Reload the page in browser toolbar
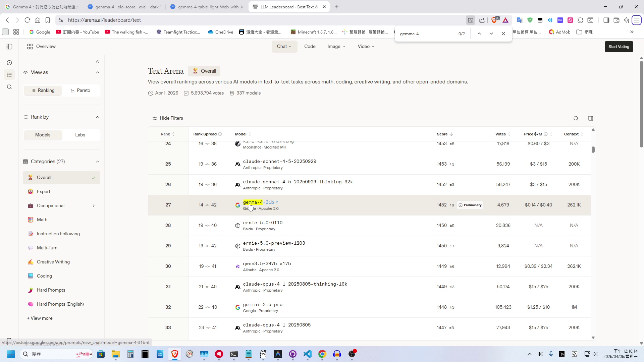Screen dimensions: 644x362 [28, 20]
